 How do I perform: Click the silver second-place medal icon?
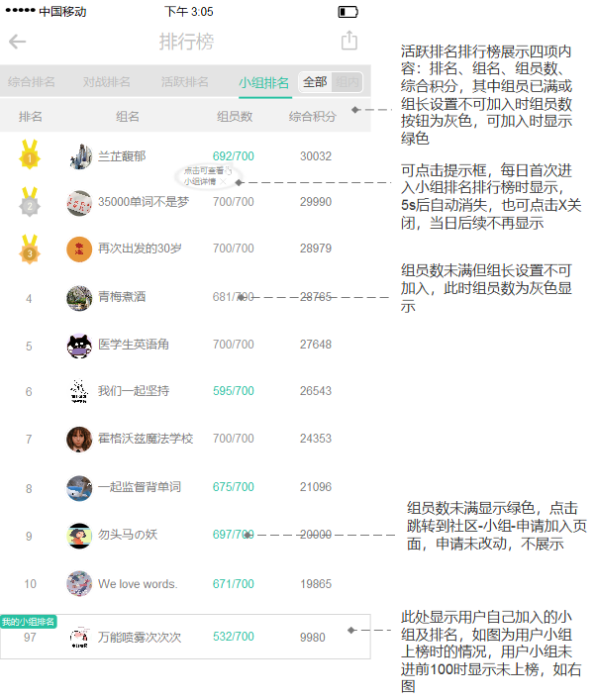click(30, 204)
